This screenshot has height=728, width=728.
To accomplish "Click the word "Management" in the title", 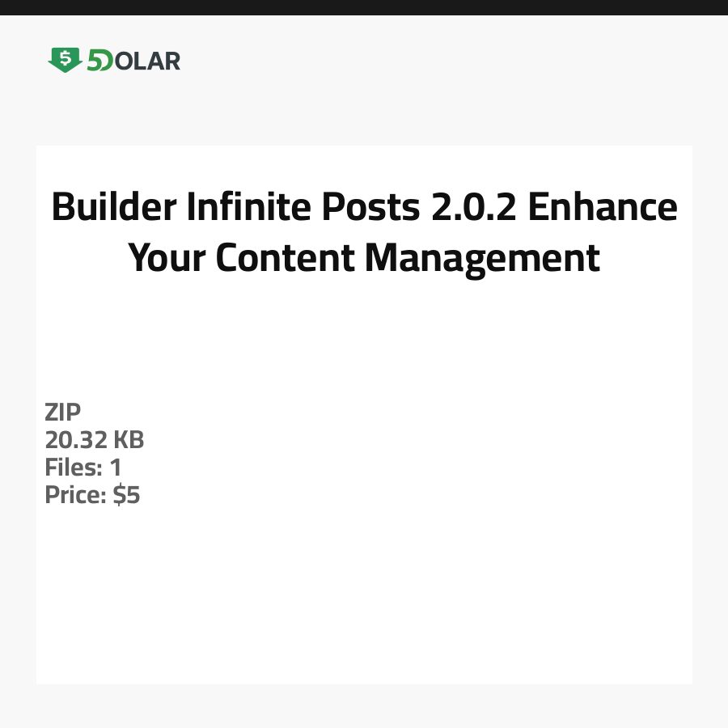I will 482,258.
